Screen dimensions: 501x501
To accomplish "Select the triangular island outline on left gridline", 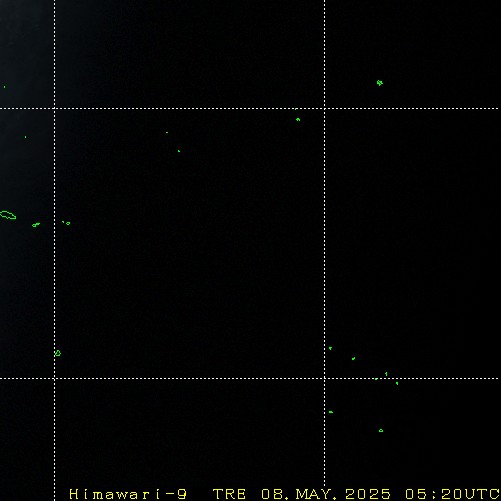I will 58,353.
